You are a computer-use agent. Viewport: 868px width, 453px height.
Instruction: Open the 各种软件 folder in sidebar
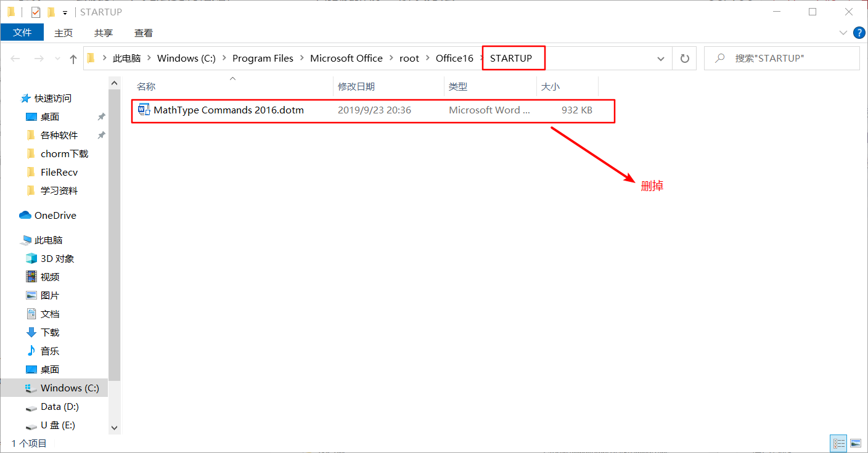tap(59, 135)
